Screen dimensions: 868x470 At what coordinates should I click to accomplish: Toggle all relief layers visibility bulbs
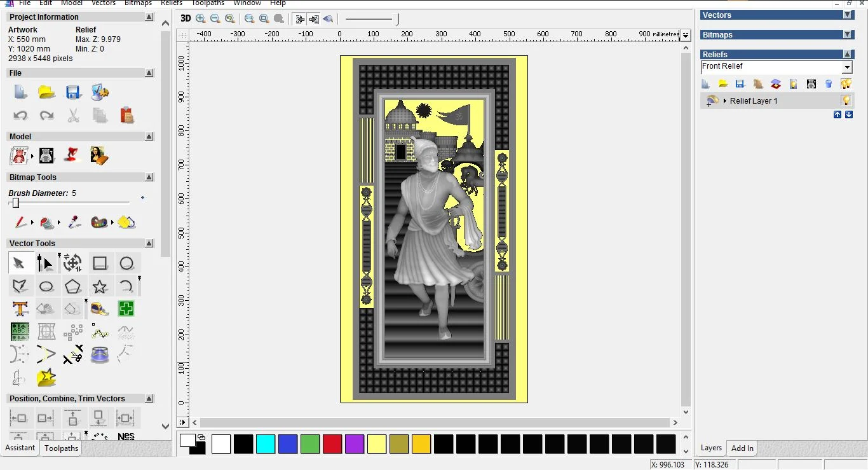846,84
